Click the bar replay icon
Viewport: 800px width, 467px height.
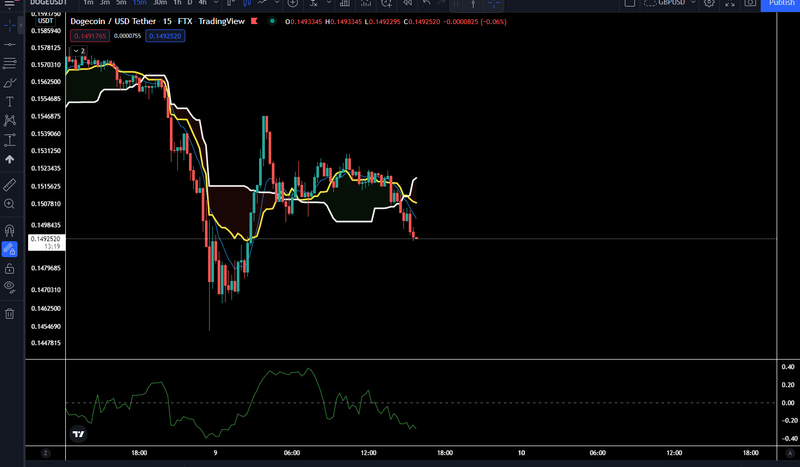point(407,3)
